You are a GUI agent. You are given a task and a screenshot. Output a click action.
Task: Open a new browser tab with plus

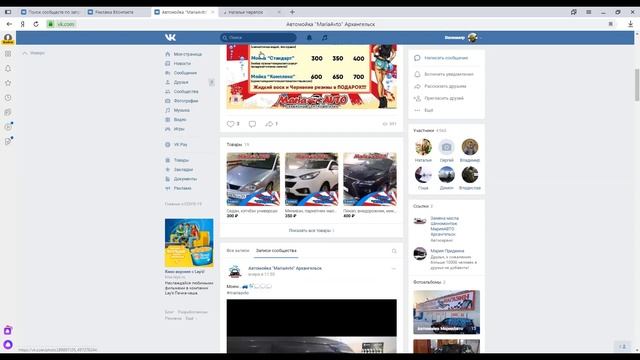(x=292, y=12)
